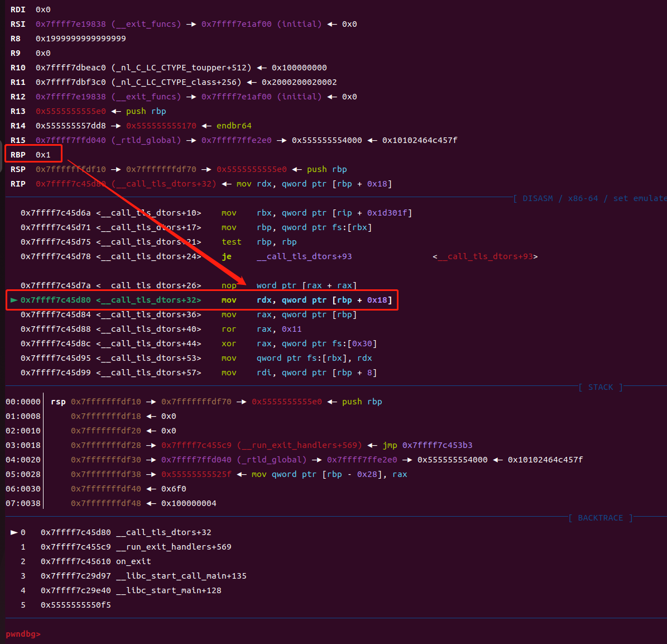Click the test rbp, rbp instruction
Screen dimensions: 667x644
coord(259,242)
